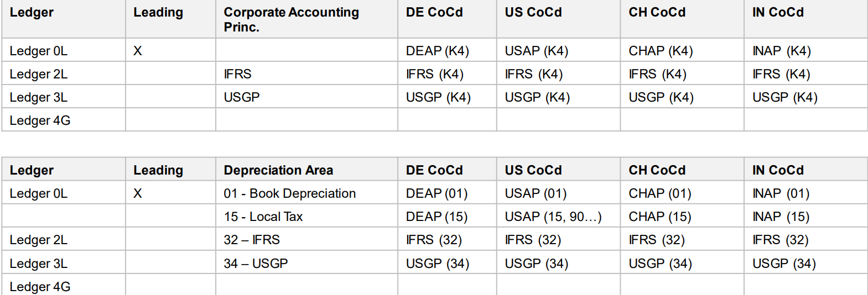Click the Depreciation Area column header

278,170
